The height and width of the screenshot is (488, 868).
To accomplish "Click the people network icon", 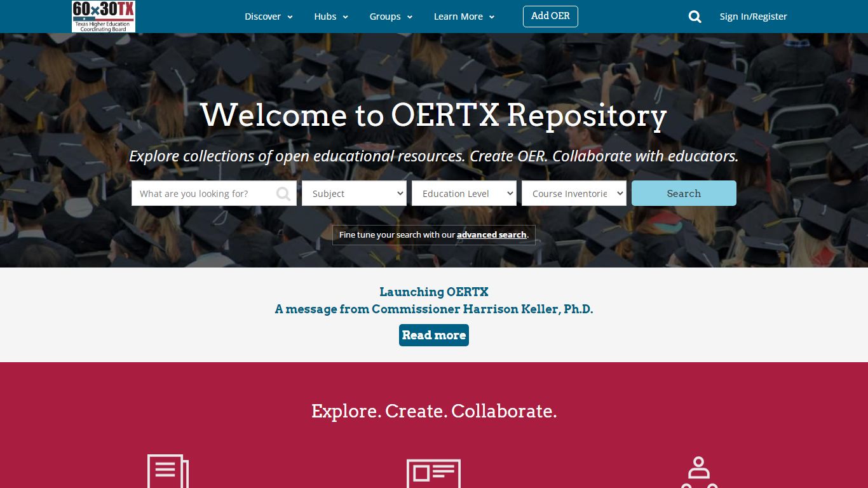I will [x=699, y=472].
